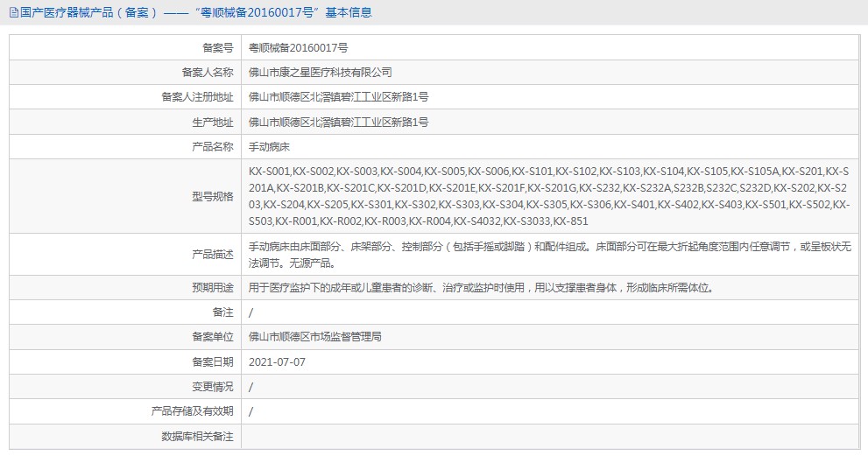Select 佛山市顺德区市场监督管理局 value
The height and width of the screenshot is (456, 868).
click(x=315, y=337)
